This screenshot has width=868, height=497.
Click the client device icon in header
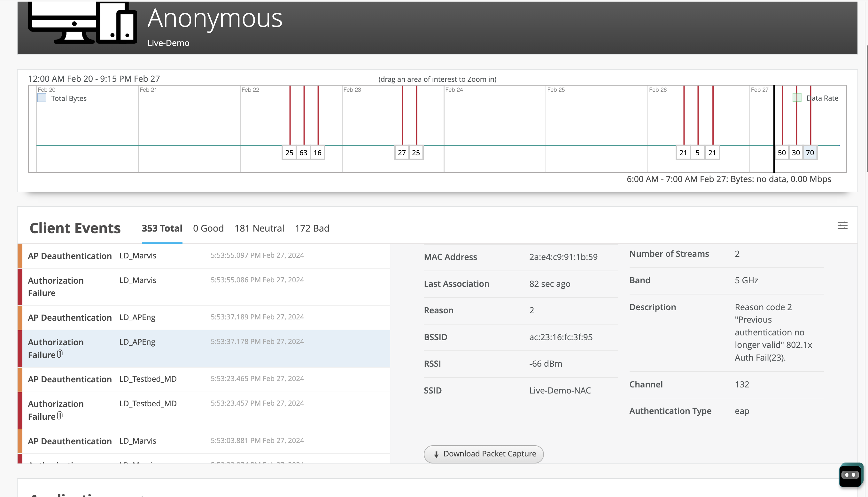82,23
